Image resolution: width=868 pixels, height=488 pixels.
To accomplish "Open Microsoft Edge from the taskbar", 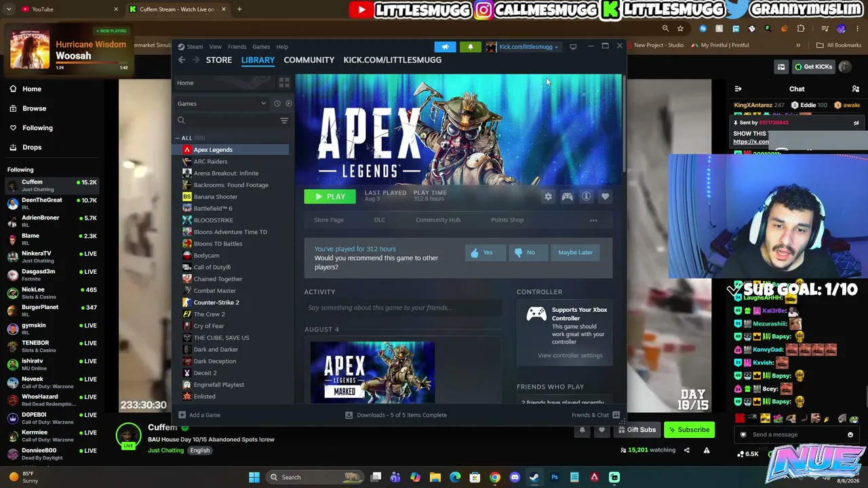I will click(455, 477).
